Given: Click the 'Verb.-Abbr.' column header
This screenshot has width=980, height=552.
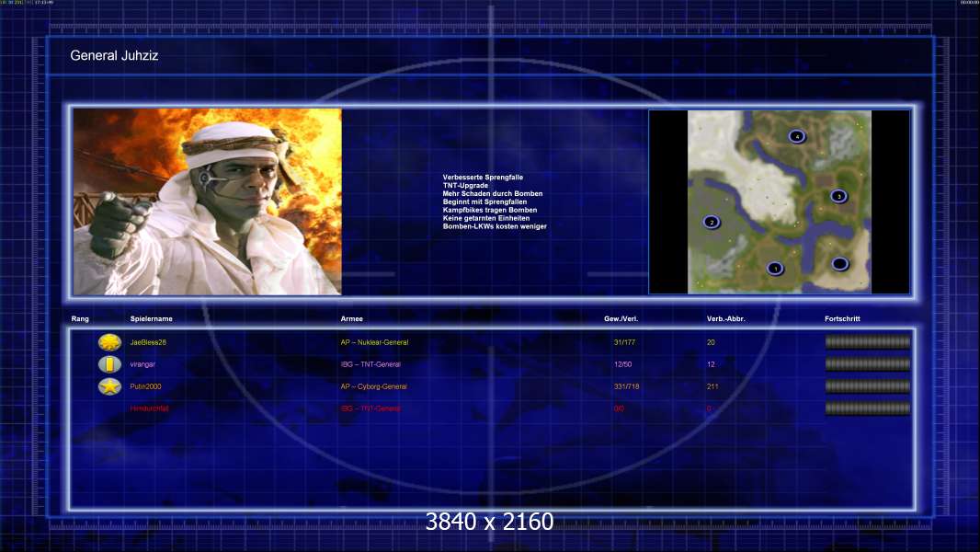Looking at the screenshot, I should [x=726, y=319].
